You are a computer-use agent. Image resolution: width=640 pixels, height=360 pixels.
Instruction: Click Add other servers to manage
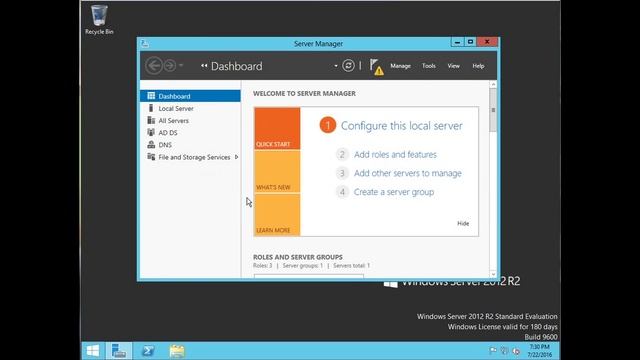coord(408,173)
